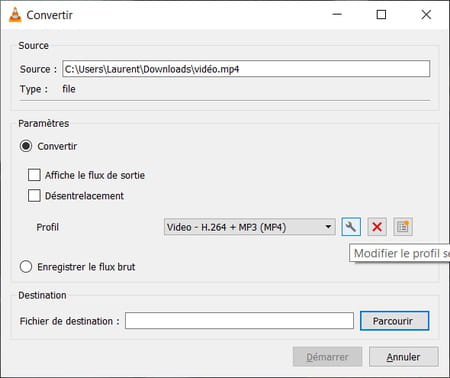The height and width of the screenshot is (378, 450).
Task: Click the wrench icon to edit selected profile
Action: 351,227
